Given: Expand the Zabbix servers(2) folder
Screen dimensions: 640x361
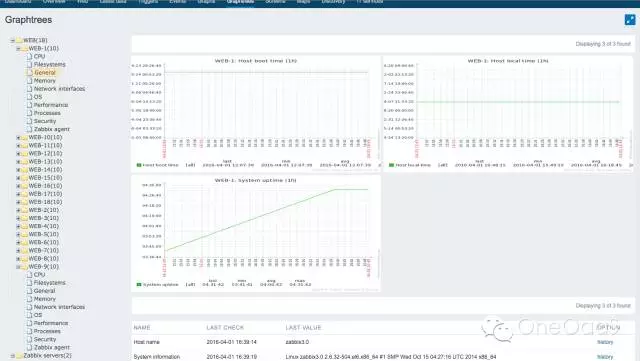Looking at the screenshot, I should point(13,356).
